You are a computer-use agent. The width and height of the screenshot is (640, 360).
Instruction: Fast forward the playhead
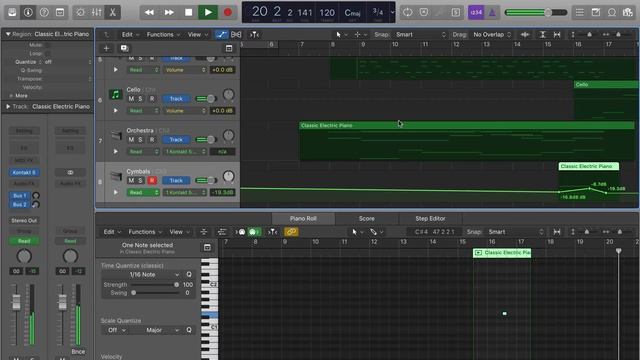(x=169, y=12)
